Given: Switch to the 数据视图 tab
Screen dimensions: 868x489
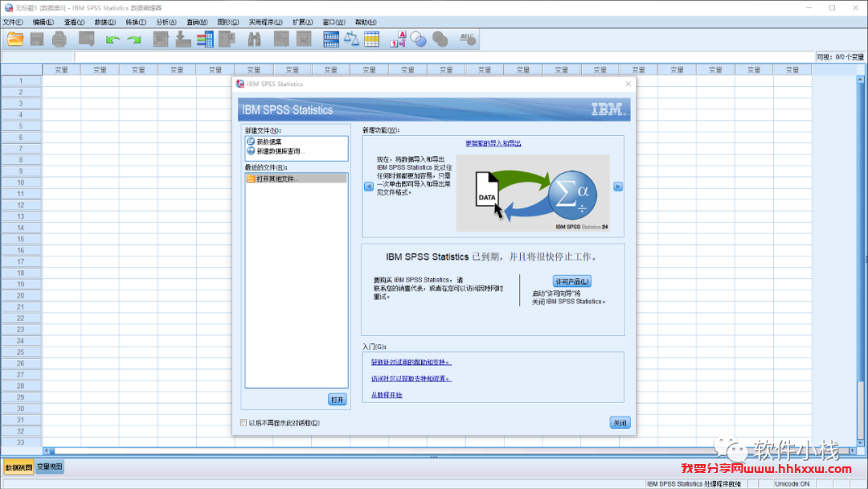Looking at the screenshot, I should (18, 467).
